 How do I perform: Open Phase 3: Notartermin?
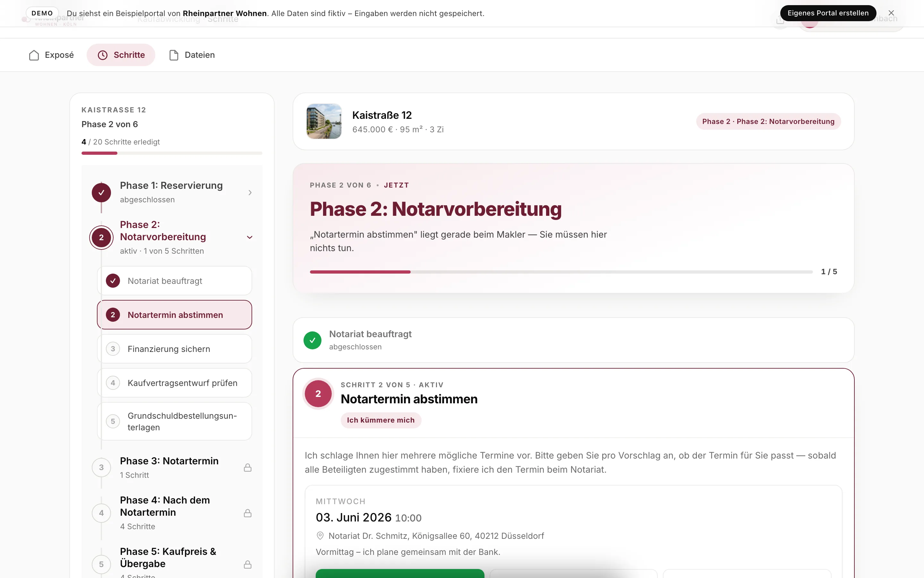(x=172, y=468)
